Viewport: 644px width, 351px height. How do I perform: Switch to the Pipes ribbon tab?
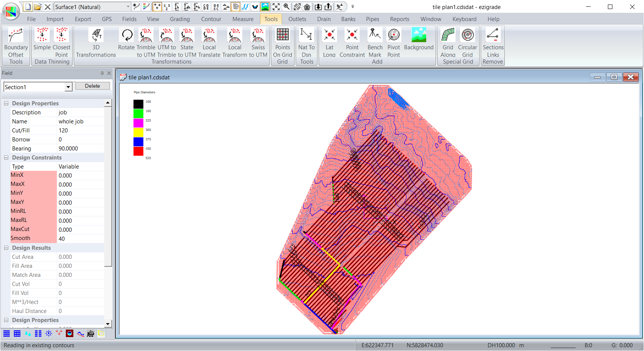pos(372,19)
